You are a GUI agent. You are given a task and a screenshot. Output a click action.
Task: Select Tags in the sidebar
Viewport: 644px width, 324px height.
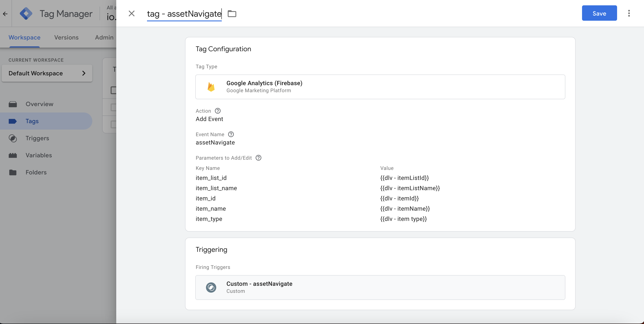[x=46, y=121]
